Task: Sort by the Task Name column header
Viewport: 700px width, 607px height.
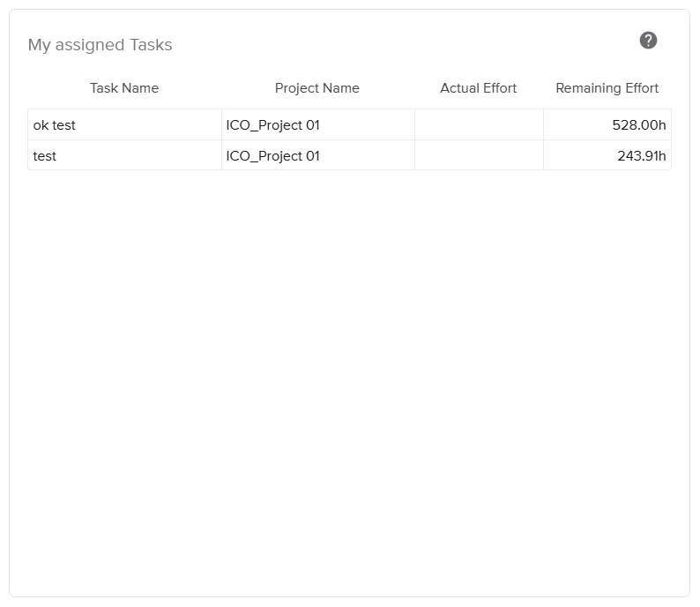Action: tap(124, 88)
